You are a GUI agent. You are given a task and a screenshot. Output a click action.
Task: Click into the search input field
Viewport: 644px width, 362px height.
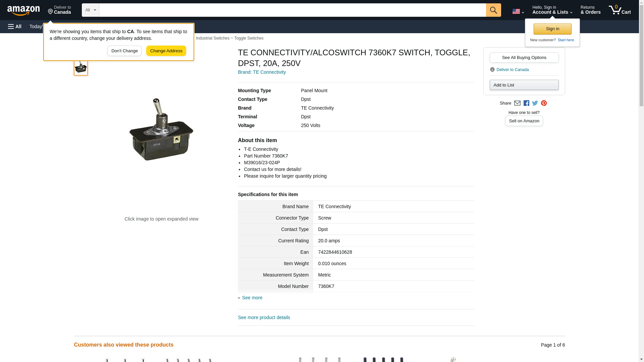[292, 10]
